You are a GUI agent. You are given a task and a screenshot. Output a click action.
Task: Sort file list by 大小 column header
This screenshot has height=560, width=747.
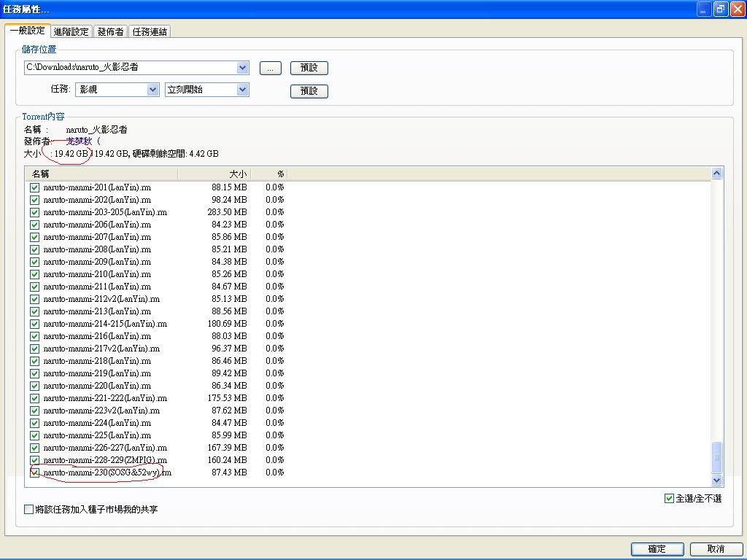214,174
